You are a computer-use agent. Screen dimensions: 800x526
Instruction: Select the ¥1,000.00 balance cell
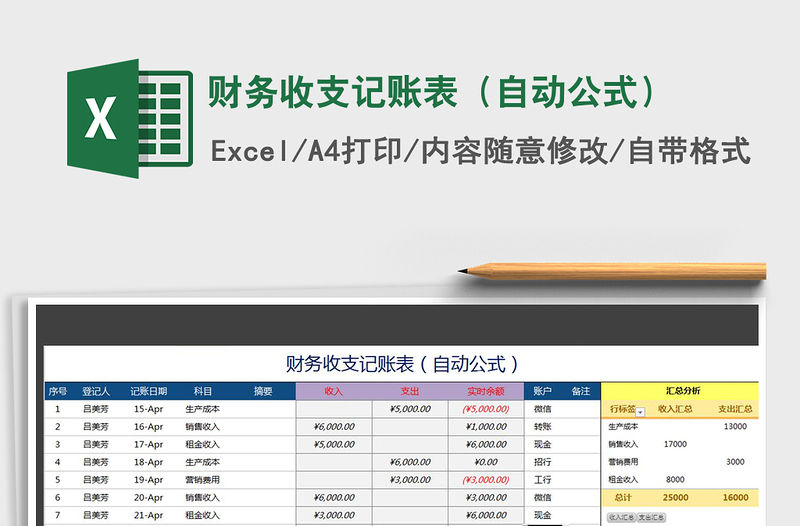[486, 427]
